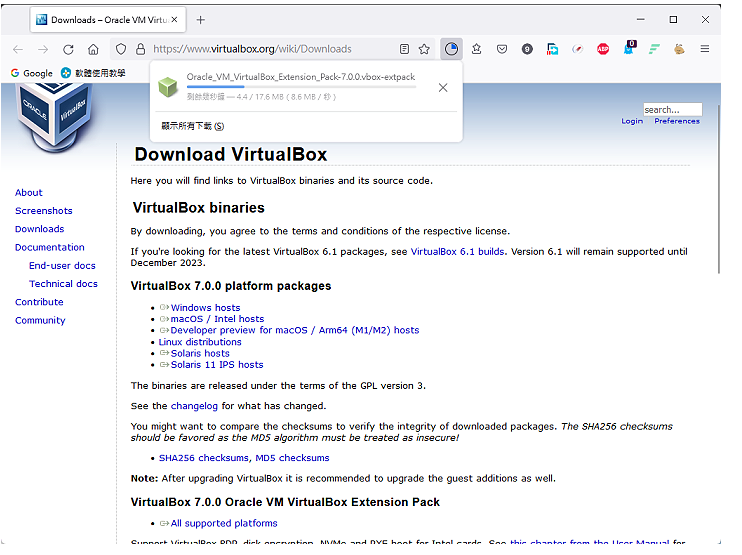The width and height of the screenshot is (742, 555).
Task: Go back with the browser back arrow
Action: pyautogui.click(x=18, y=49)
